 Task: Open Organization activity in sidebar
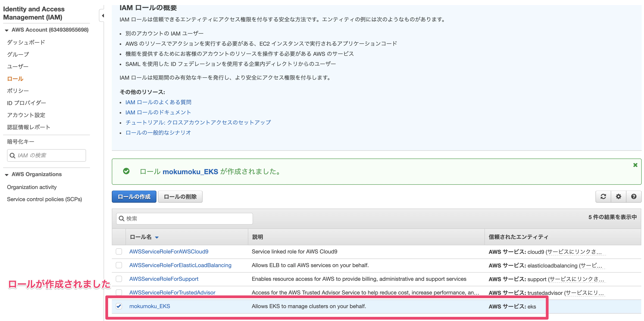pyautogui.click(x=32, y=187)
